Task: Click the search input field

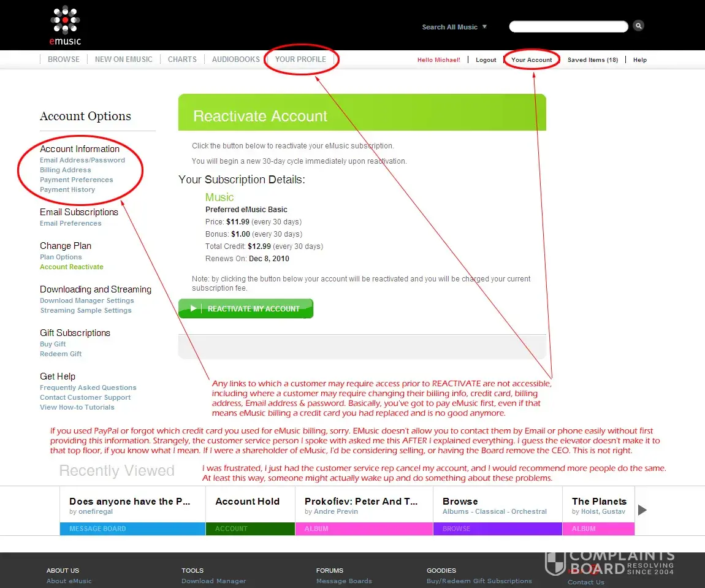Action: (x=568, y=26)
